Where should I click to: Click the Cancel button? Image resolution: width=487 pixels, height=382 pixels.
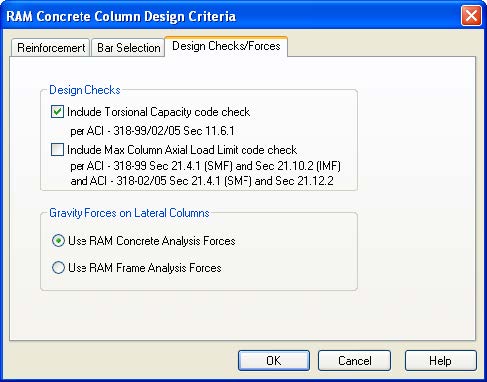click(354, 361)
